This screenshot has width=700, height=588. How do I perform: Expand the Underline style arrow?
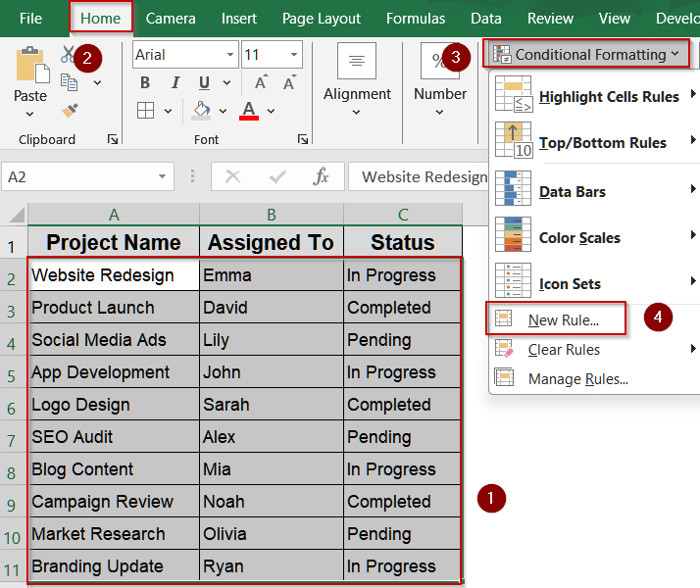click(x=226, y=82)
